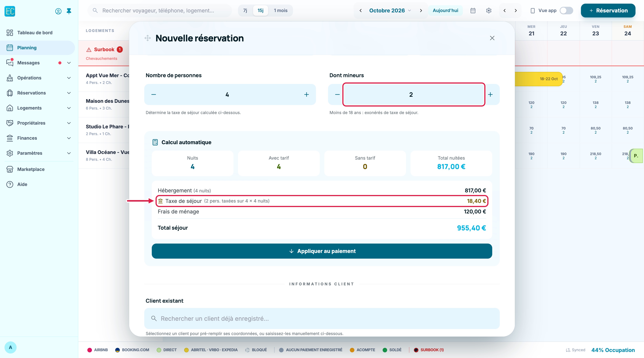Open Marketplace in the sidebar
The width and height of the screenshot is (644, 358).
tap(37, 169)
